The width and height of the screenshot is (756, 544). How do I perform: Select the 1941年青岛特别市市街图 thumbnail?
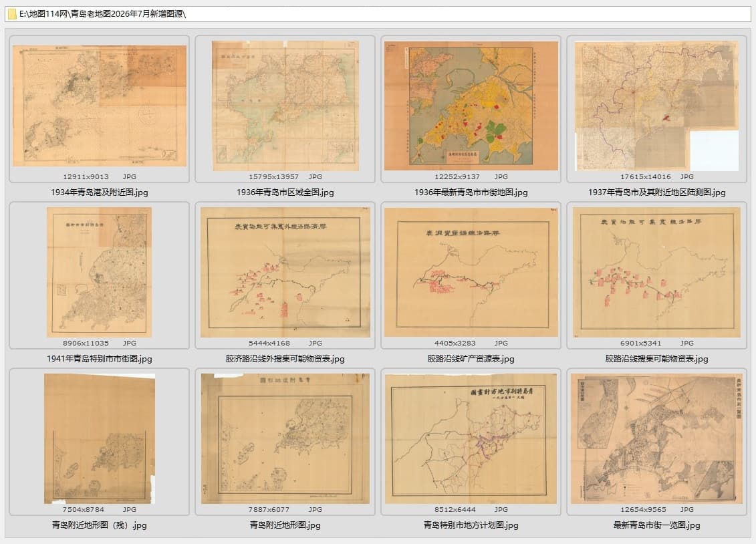coord(100,272)
